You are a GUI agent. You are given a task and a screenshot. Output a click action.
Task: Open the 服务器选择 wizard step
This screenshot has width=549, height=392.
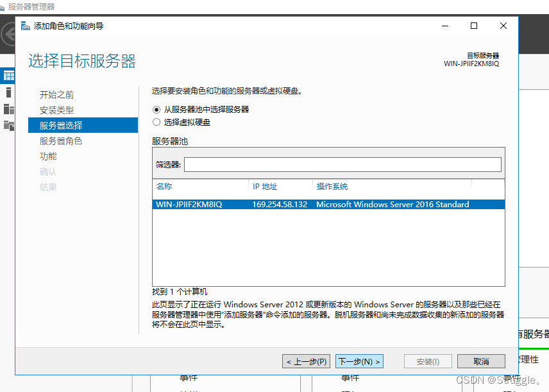pyautogui.click(x=83, y=125)
